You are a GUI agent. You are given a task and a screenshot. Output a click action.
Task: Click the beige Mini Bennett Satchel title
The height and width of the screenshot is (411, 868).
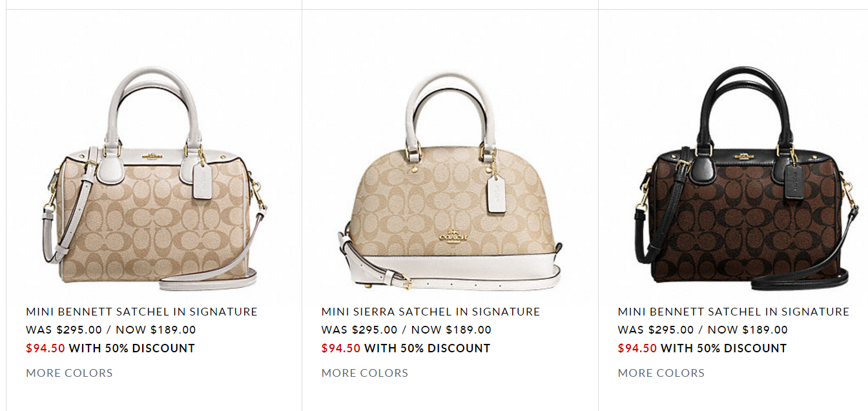(141, 312)
